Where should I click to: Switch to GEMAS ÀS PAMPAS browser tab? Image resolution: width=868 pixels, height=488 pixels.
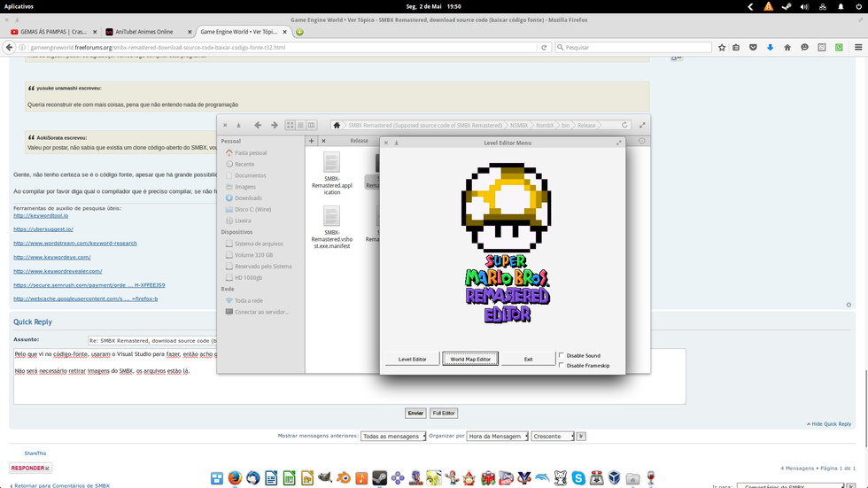53,32
